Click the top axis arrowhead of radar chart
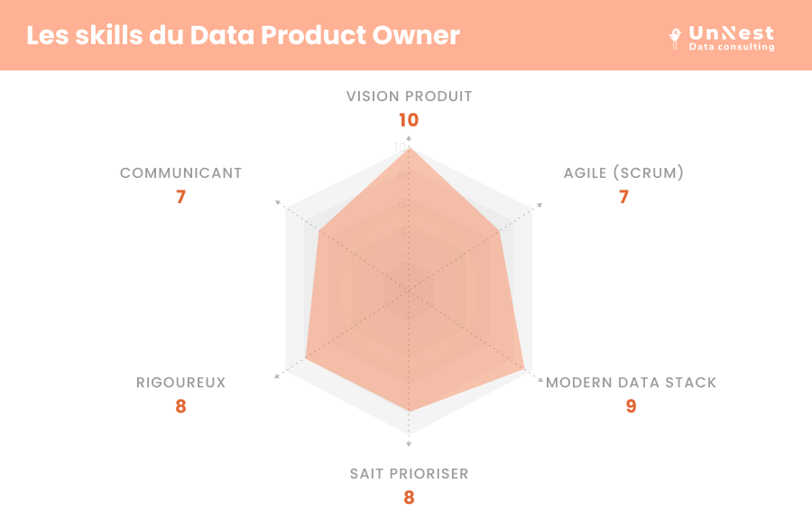812x512 pixels. coord(409,138)
